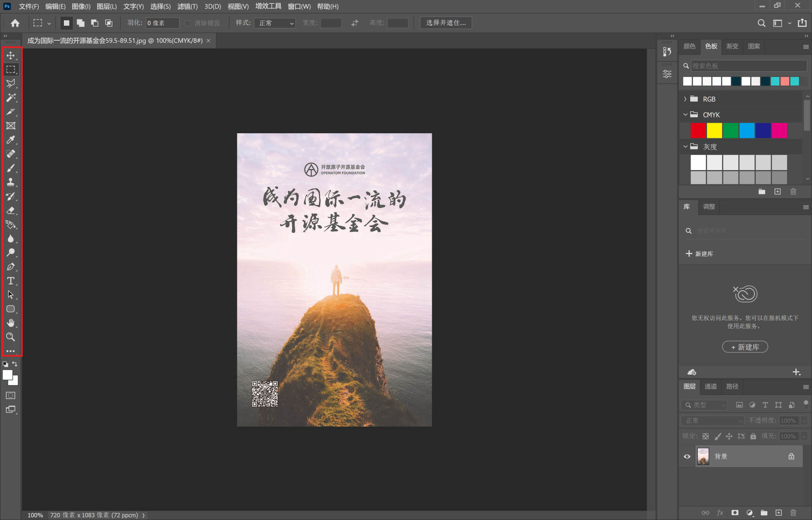This screenshot has width=812, height=520.
Task: Click the 选择并遮住... button
Action: point(446,23)
